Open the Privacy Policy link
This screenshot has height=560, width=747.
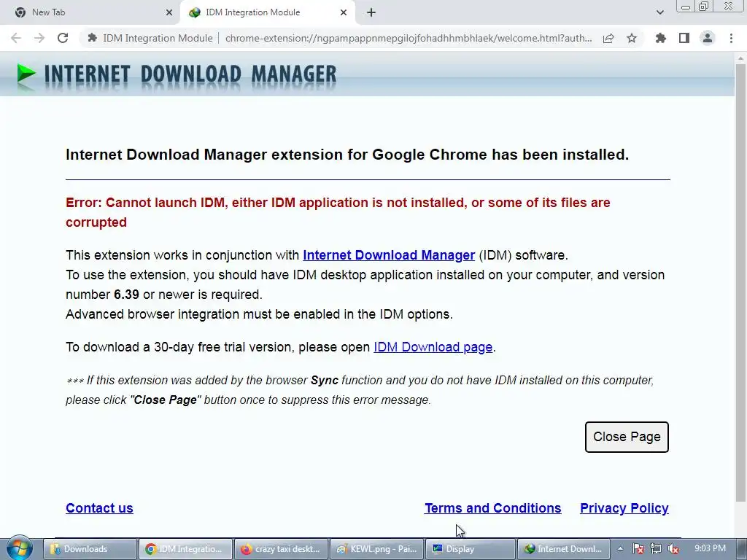click(x=624, y=508)
